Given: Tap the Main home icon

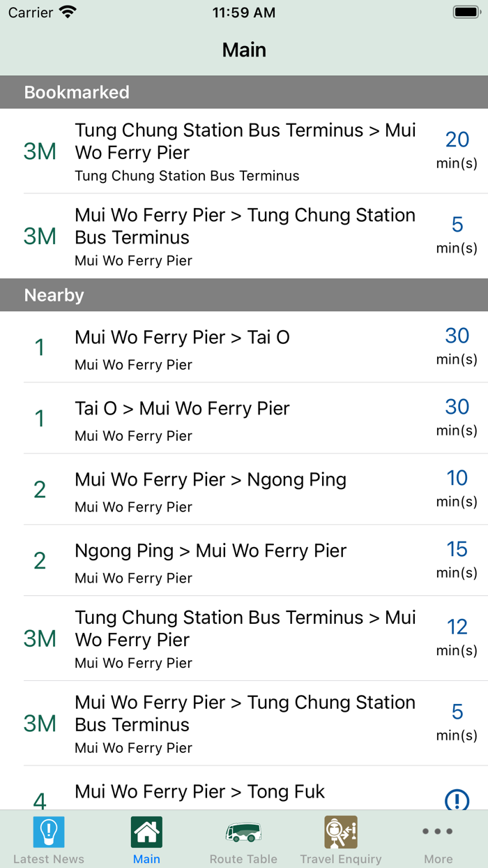Looking at the screenshot, I should tap(146, 832).
